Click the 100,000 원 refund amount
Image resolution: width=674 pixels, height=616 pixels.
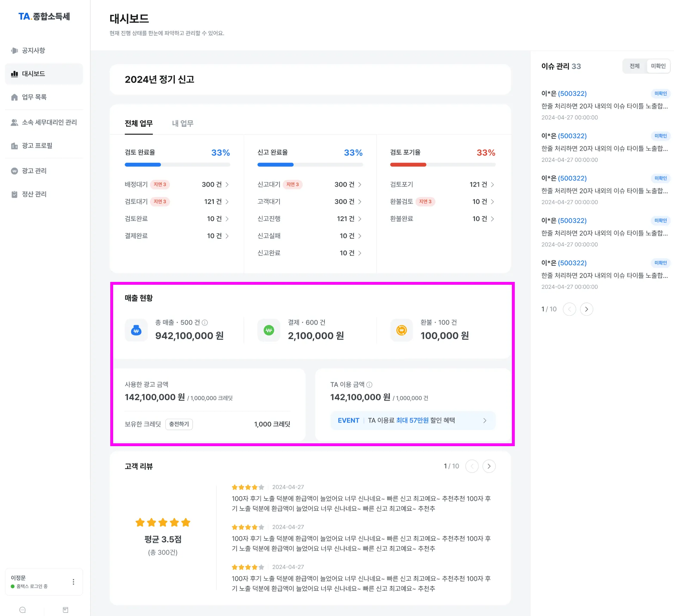445,336
